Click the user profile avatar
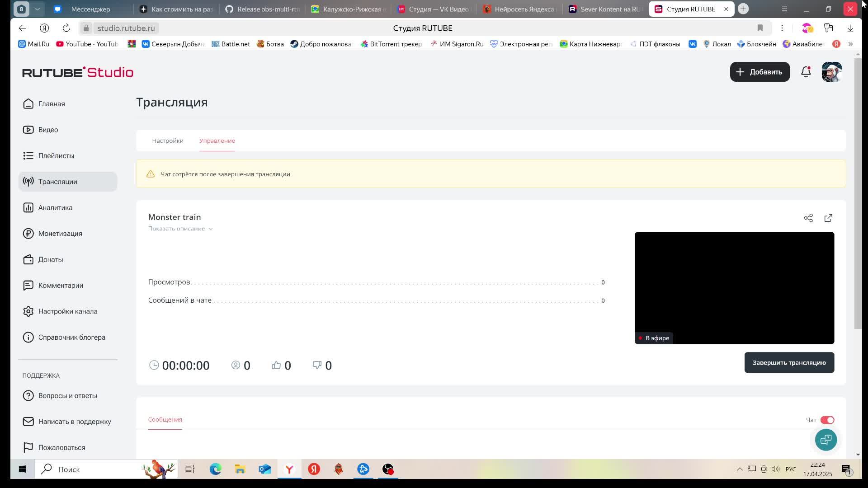This screenshot has width=868, height=488. 831,72
